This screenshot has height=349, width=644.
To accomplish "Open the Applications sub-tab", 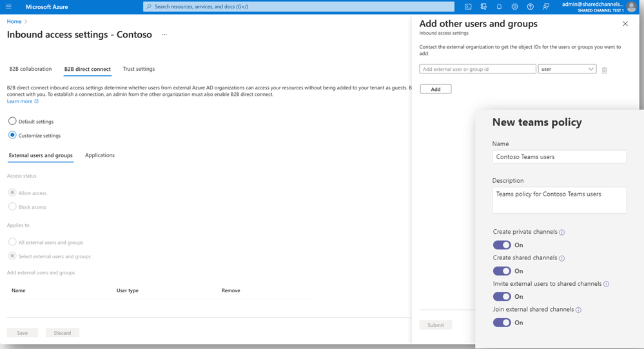I will coord(100,155).
